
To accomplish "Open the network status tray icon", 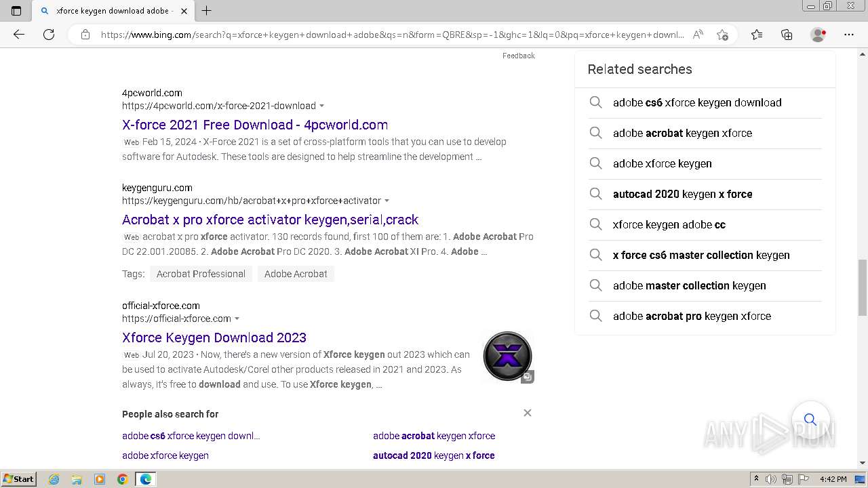I will pos(787,479).
